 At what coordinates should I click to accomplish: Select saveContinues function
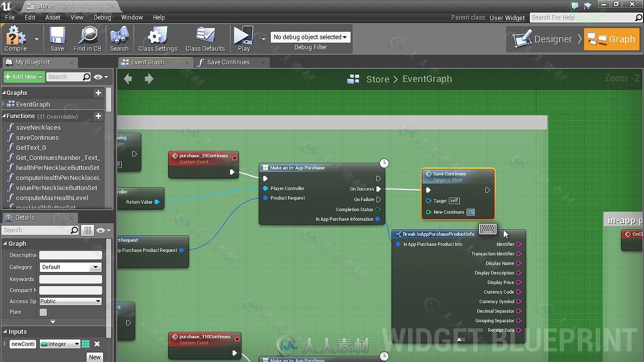coord(37,137)
